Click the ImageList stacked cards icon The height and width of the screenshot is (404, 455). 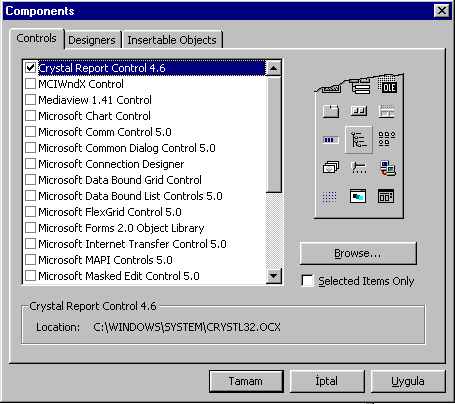tap(331, 167)
